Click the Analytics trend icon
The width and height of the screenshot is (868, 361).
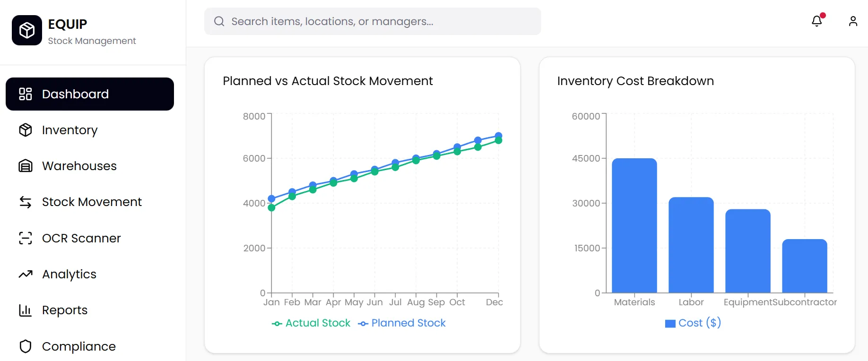click(x=26, y=274)
